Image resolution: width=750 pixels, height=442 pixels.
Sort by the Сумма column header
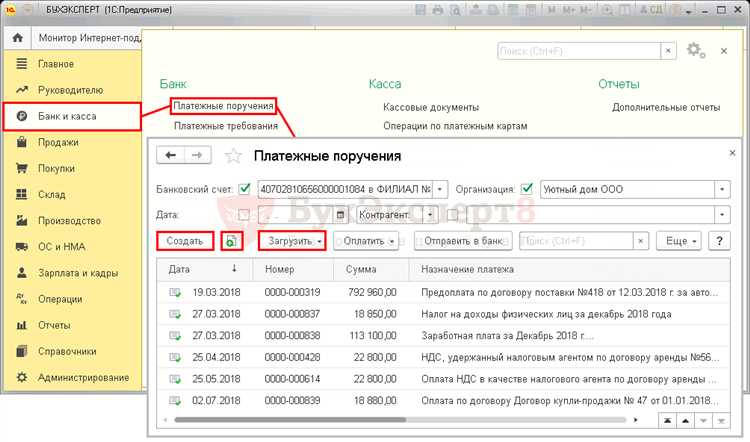[371, 269]
